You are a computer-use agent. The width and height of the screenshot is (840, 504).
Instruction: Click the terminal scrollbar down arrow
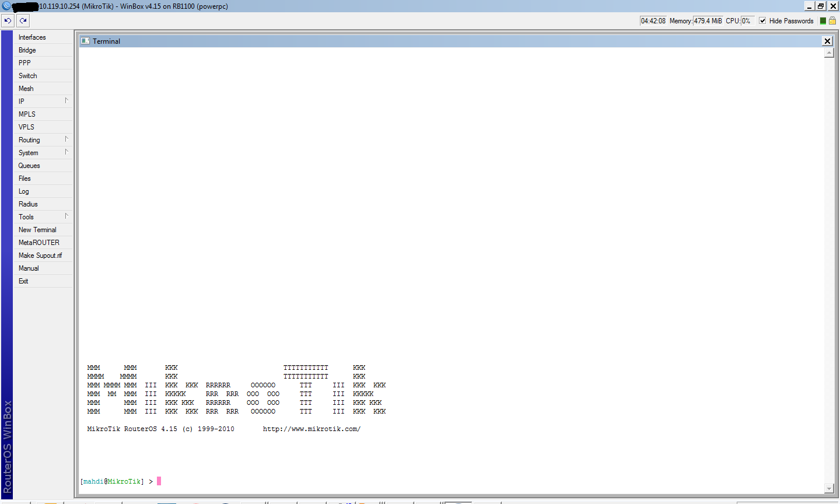pyautogui.click(x=829, y=488)
